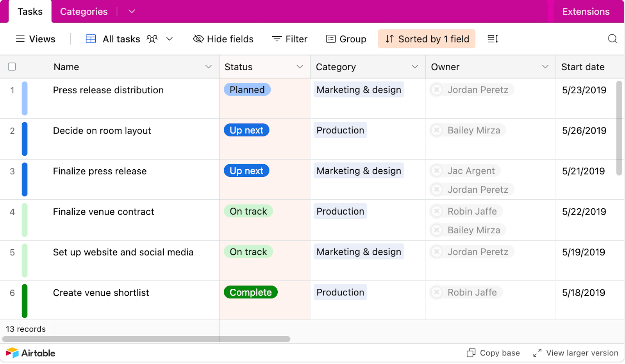Remove Robin Jaffe from Finalize venue contract

click(437, 211)
